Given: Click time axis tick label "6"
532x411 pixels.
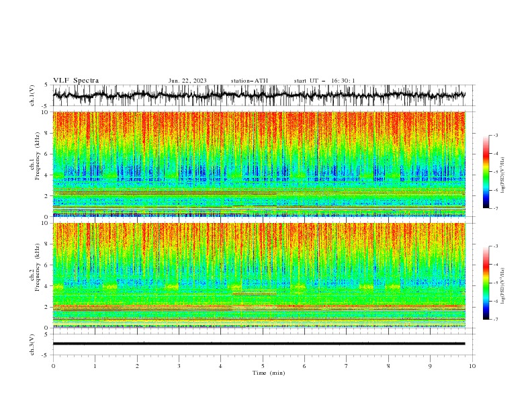Looking at the screenshot, I should 304,366.
